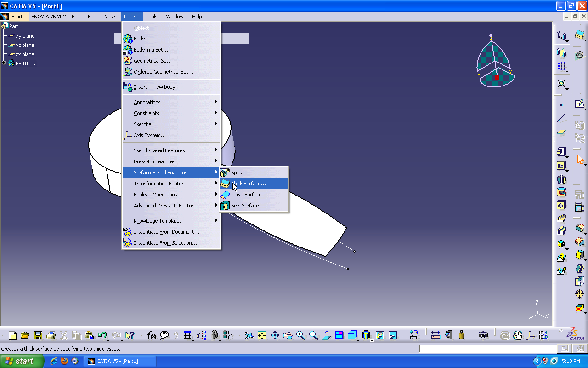The width and height of the screenshot is (588, 368).
Task: Open the Tools menu
Action: [152, 17]
